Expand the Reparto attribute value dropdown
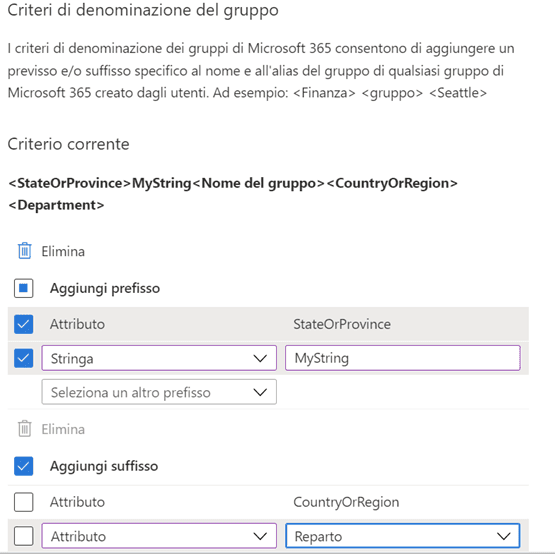 coord(403,536)
